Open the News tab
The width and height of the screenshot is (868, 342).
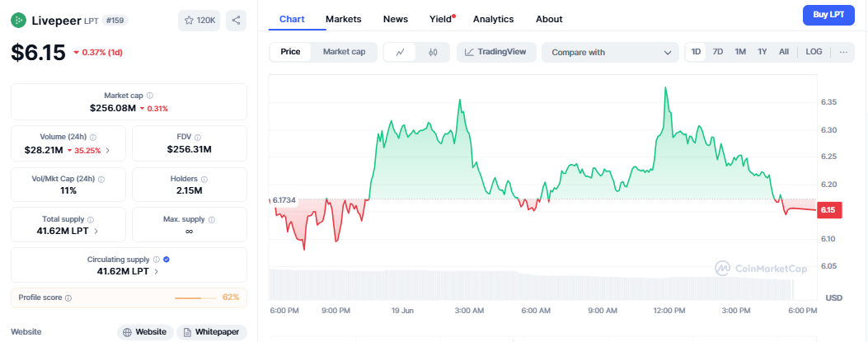pyautogui.click(x=395, y=20)
